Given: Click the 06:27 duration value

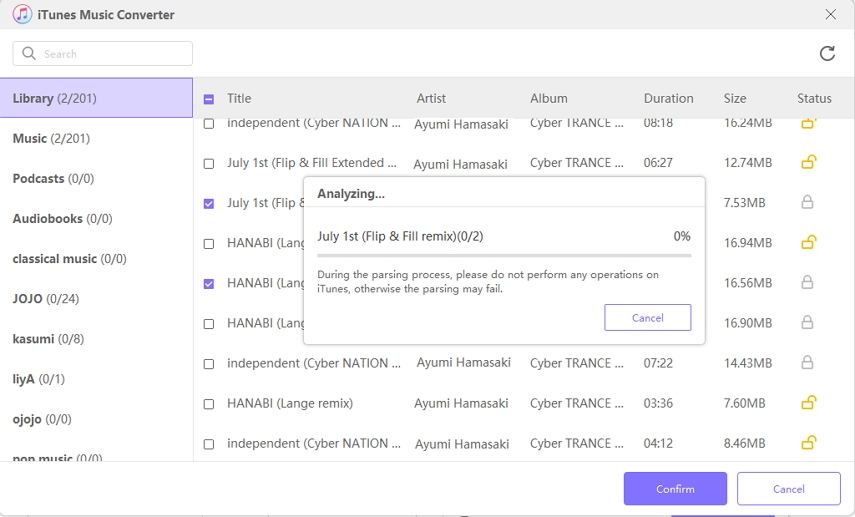Looking at the screenshot, I should (658, 163).
